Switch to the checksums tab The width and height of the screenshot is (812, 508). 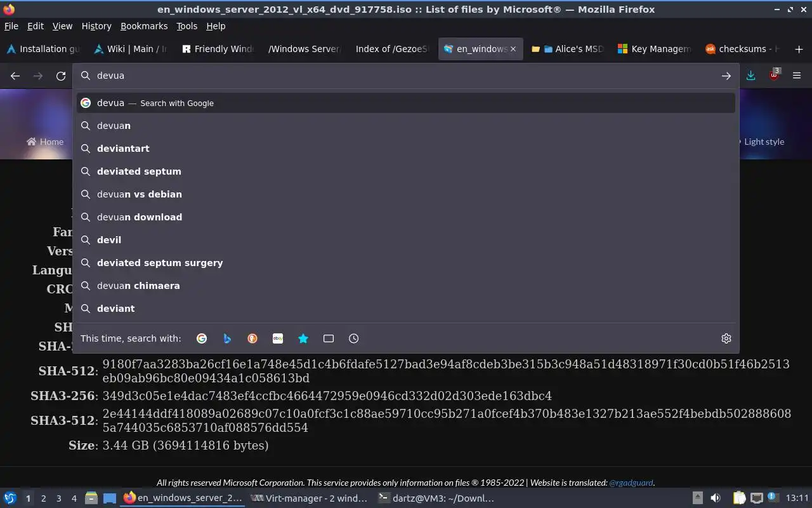tap(742, 49)
